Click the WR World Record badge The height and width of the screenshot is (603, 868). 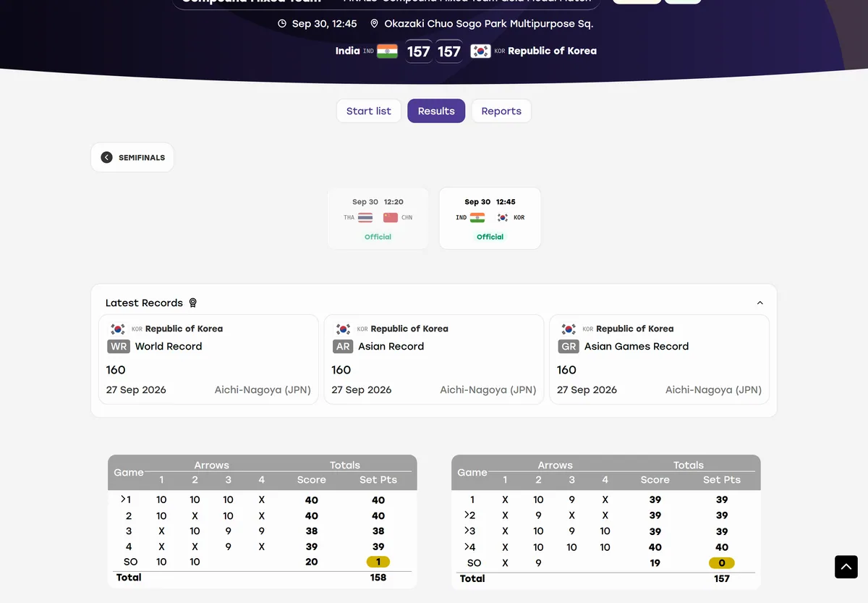click(119, 346)
